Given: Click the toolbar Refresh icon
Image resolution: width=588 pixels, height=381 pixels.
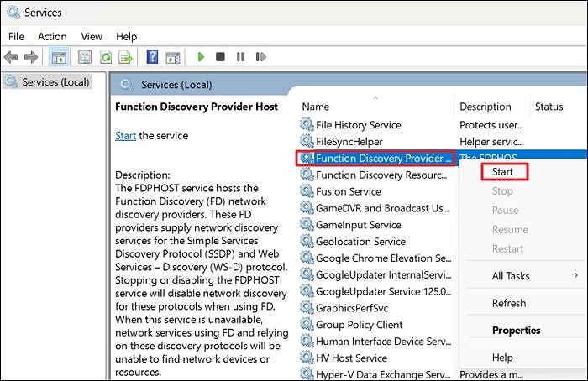Looking at the screenshot, I should (x=106, y=57).
